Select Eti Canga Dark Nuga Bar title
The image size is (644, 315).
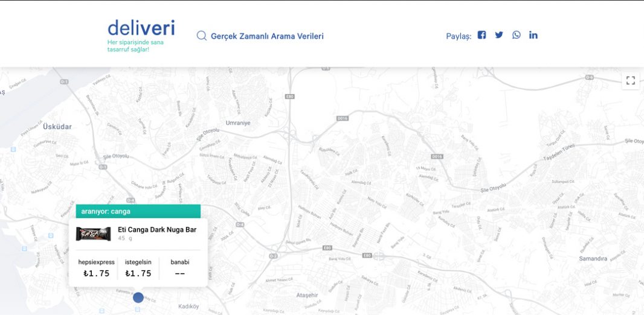(157, 230)
